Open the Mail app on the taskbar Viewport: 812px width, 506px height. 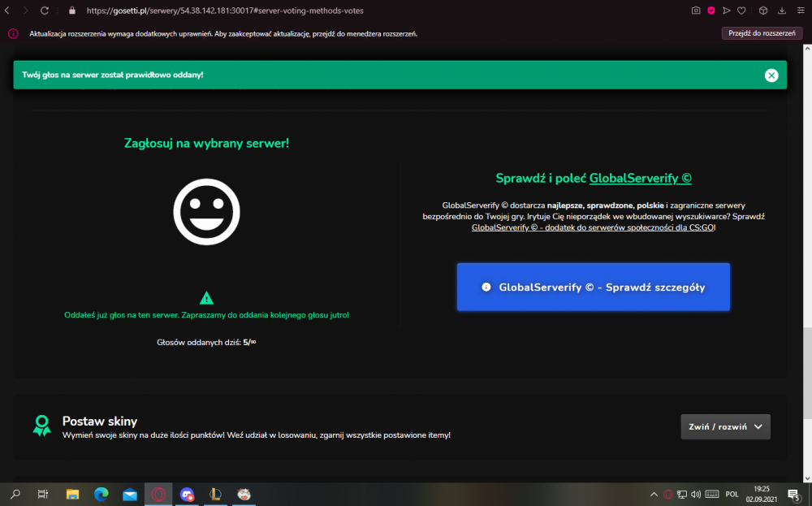tap(129, 494)
